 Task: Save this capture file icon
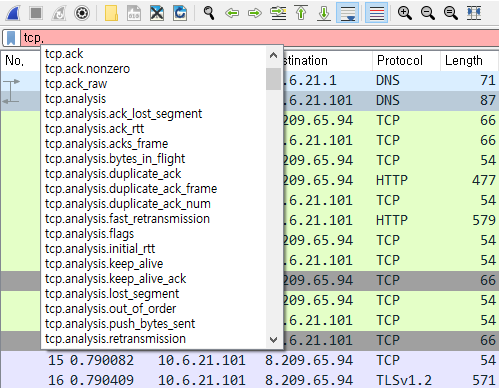(x=134, y=13)
